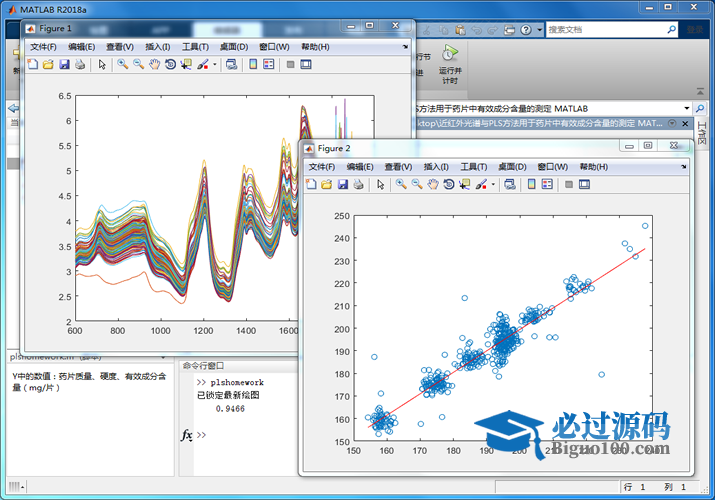Click New Figure icon in Figure 1 toolbar
The width and height of the screenshot is (715, 500).
click(32, 64)
